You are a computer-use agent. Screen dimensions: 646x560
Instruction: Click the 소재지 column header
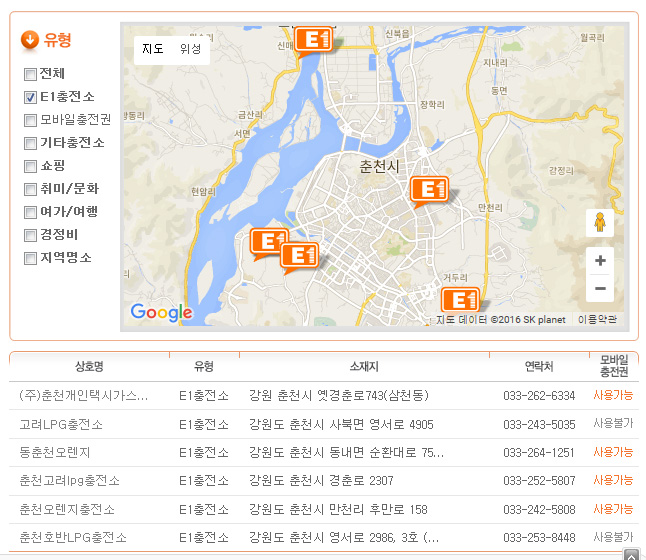(x=364, y=366)
